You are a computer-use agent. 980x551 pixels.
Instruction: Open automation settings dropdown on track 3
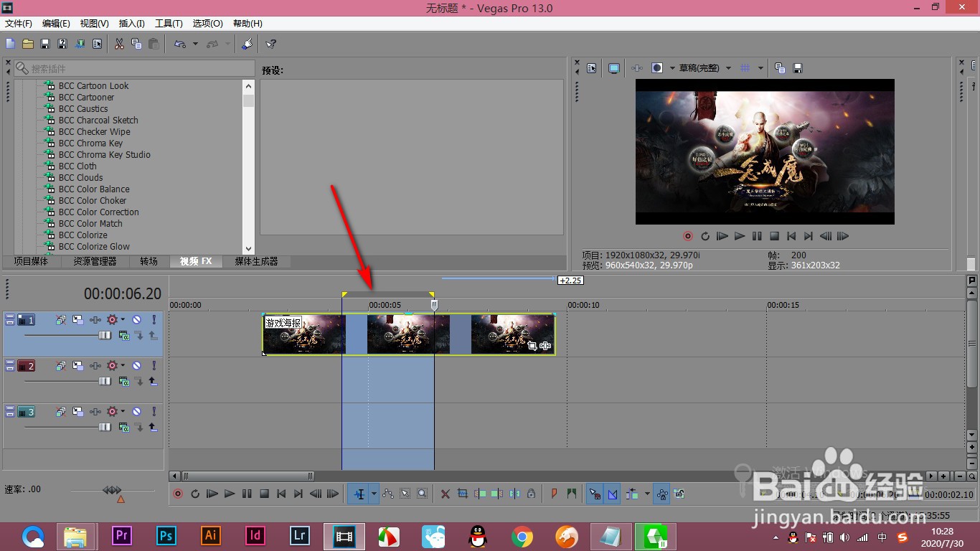(123, 412)
